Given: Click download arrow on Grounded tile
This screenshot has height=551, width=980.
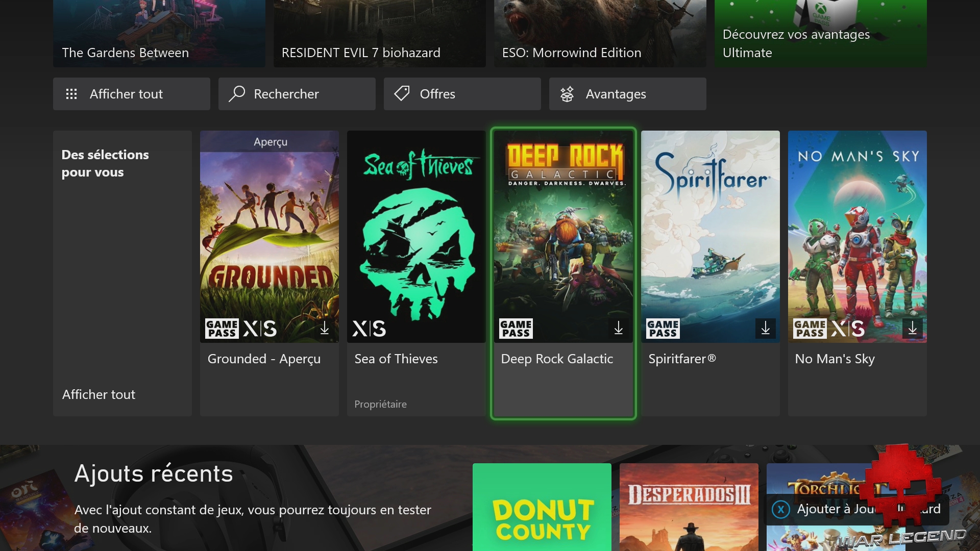Looking at the screenshot, I should click(325, 329).
